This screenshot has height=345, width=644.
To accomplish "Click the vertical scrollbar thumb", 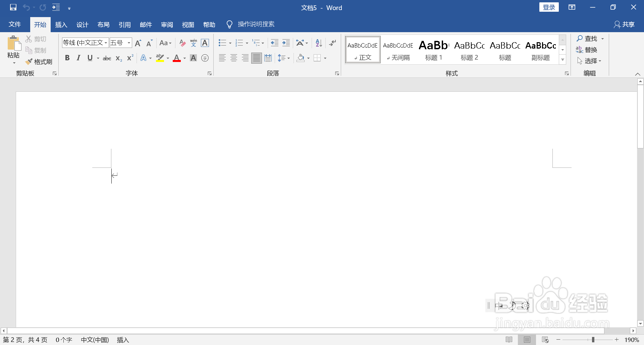I will tap(640, 116).
